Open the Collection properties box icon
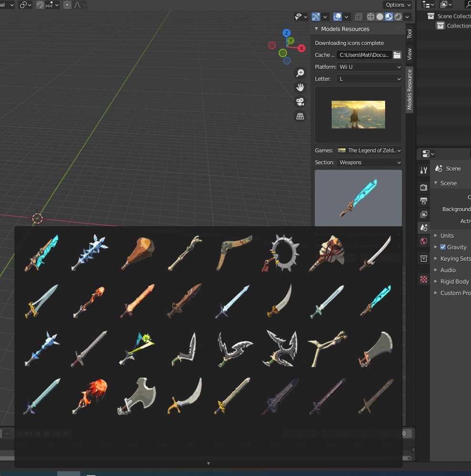The height and width of the screenshot is (476, 471). pos(424,259)
